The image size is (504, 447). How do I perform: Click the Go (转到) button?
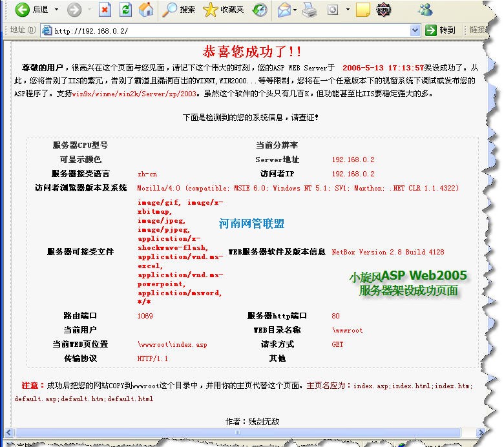[x=441, y=30]
